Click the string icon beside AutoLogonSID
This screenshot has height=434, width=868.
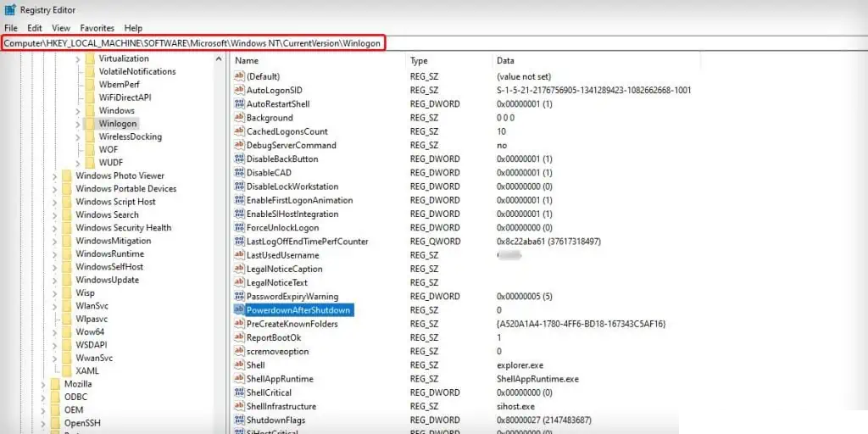(x=239, y=91)
